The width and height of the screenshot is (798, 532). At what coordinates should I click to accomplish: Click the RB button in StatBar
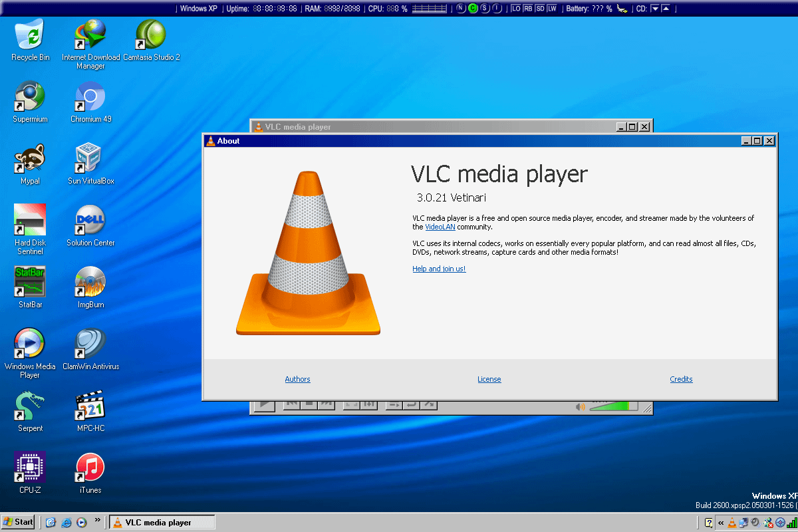[528, 9]
